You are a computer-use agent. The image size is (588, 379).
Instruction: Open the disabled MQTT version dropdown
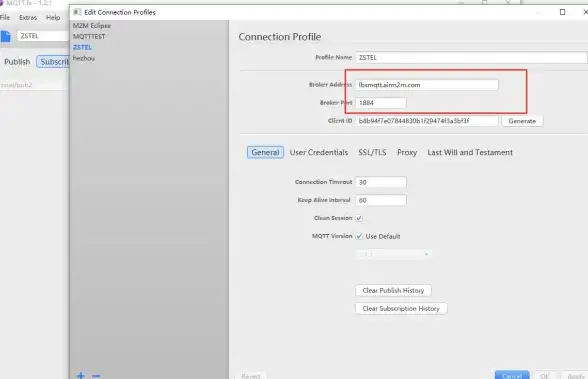(x=393, y=254)
